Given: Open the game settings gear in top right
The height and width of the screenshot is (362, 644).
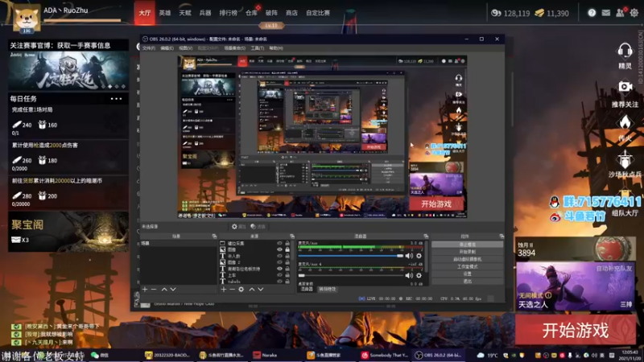Looking at the screenshot, I should (634, 13).
